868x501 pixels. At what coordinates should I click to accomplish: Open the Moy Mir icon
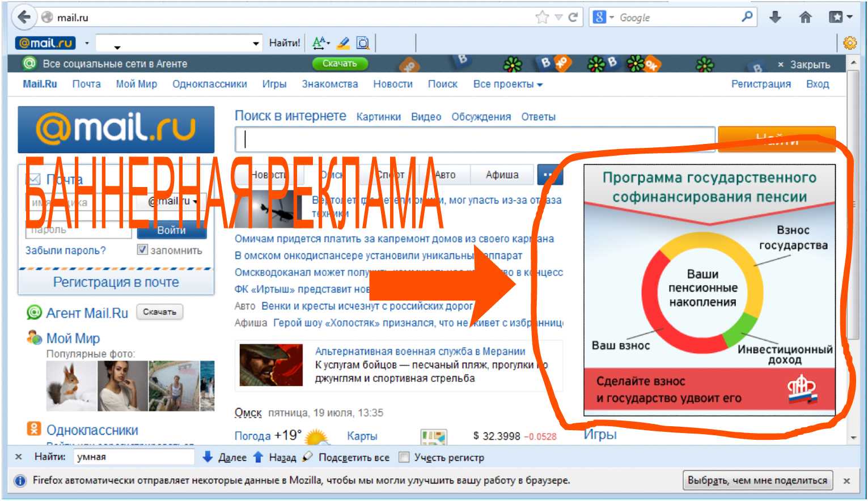[x=35, y=338]
